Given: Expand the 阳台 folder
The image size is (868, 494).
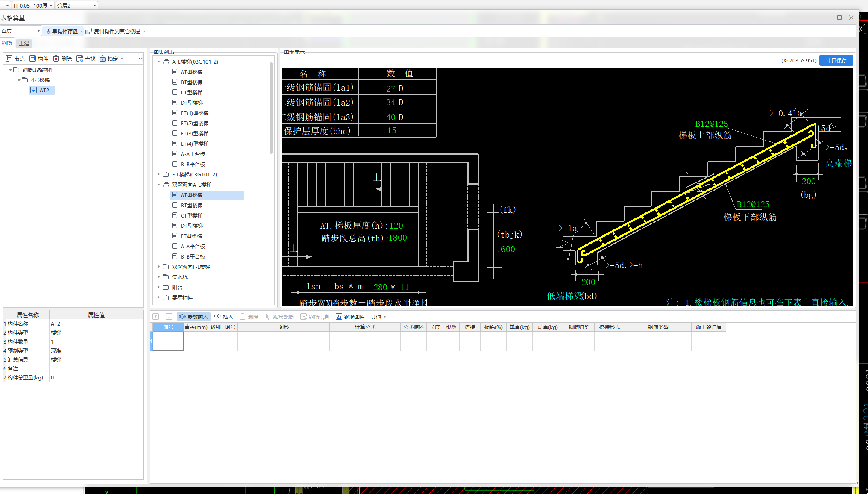Looking at the screenshot, I should [x=159, y=287].
